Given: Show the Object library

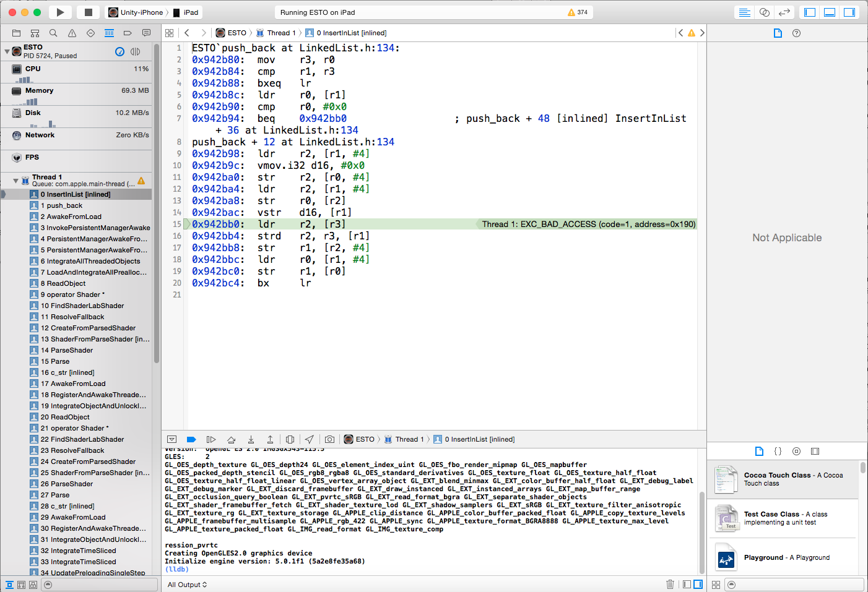Looking at the screenshot, I should [x=796, y=451].
